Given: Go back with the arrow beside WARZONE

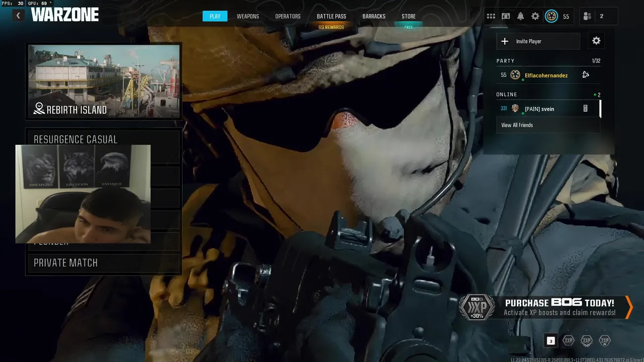Looking at the screenshot, I should click(x=18, y=16).
